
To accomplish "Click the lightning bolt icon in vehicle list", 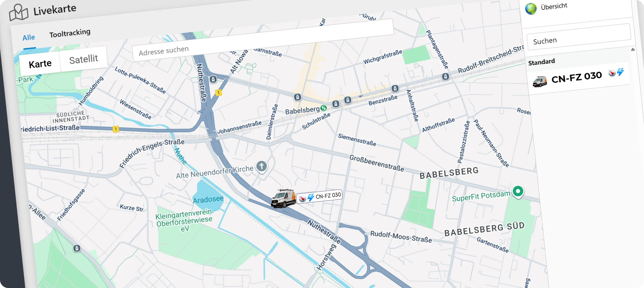I will [620, 71].
